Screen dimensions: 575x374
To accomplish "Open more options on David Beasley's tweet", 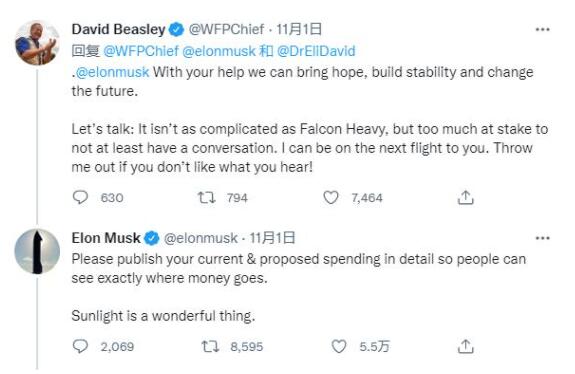I will point(542,29).
